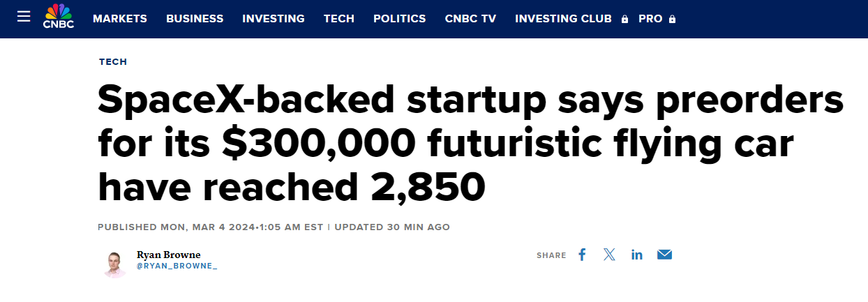The width and height of the screenshot is (868, 302).
Task: Click the Investing Club lock icon
Action: tap(624, 20)
